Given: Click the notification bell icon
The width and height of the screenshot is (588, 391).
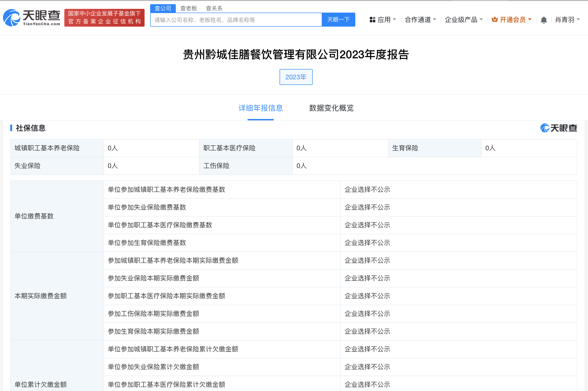Looking at the screenshot, I should click(544, 20).
